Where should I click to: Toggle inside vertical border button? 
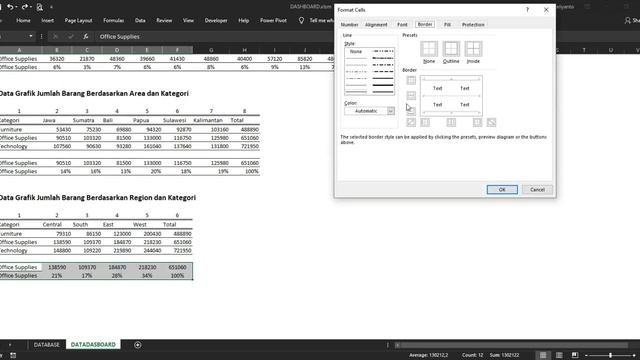pos(451,122)
